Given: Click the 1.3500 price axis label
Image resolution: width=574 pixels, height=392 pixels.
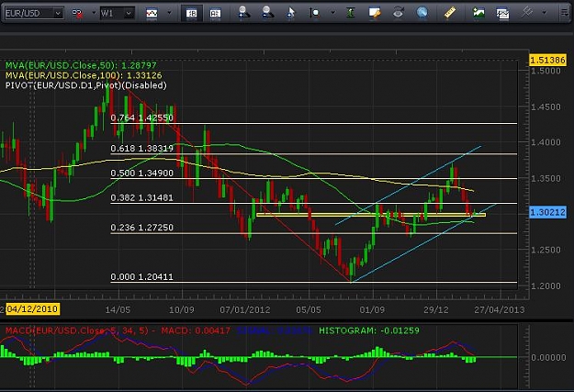Looking at the screenshot, I should pos(546,179).
